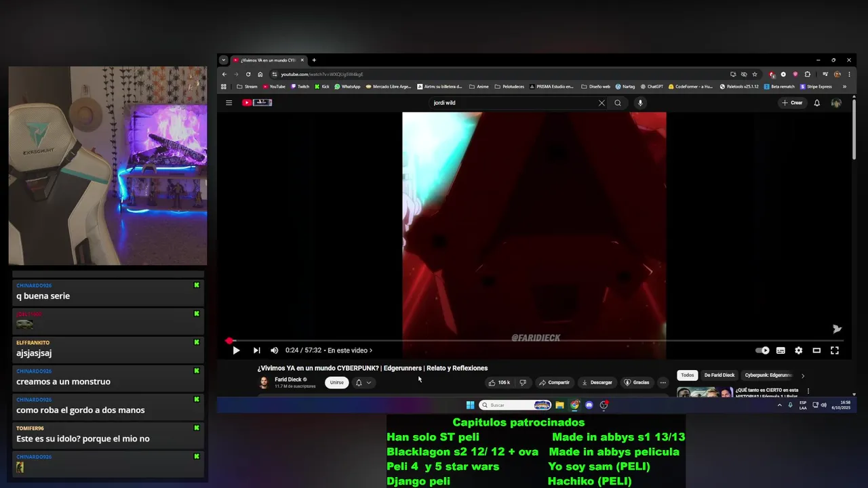Play the YouTube video

pyautogui.click(x=236, y=350)
